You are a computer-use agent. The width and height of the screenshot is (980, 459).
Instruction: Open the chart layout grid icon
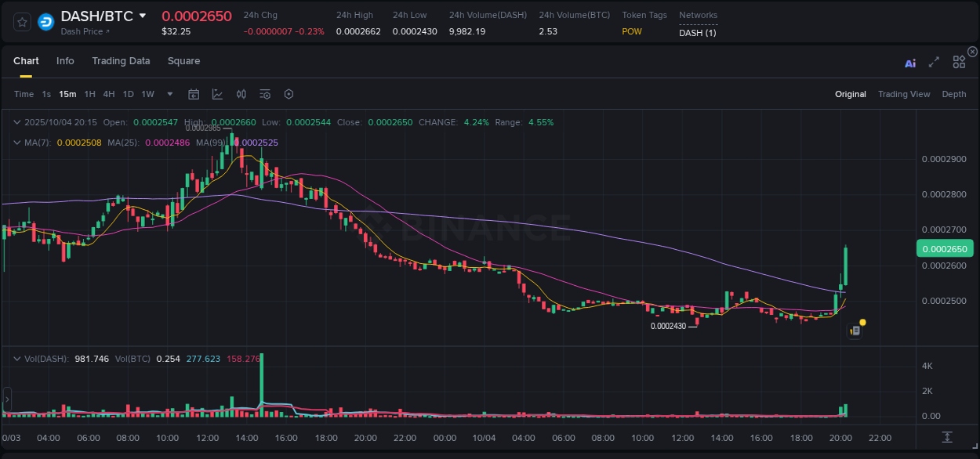click(x=959, y=62)
